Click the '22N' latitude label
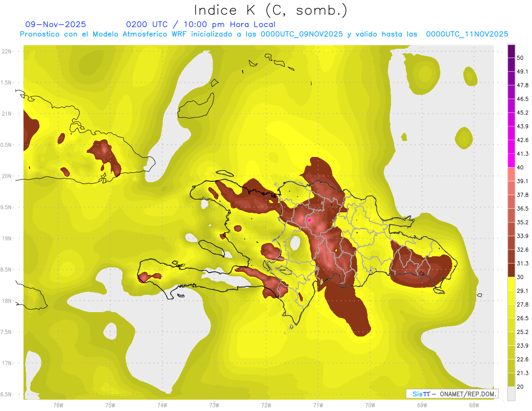 tap(7, 51)
